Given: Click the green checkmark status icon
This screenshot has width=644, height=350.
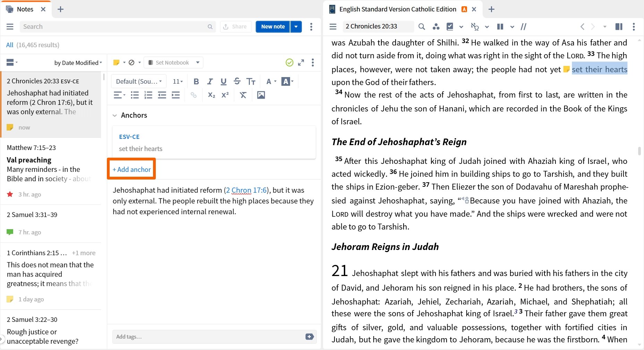Looking at the screenshot, I should click(289, 62).
